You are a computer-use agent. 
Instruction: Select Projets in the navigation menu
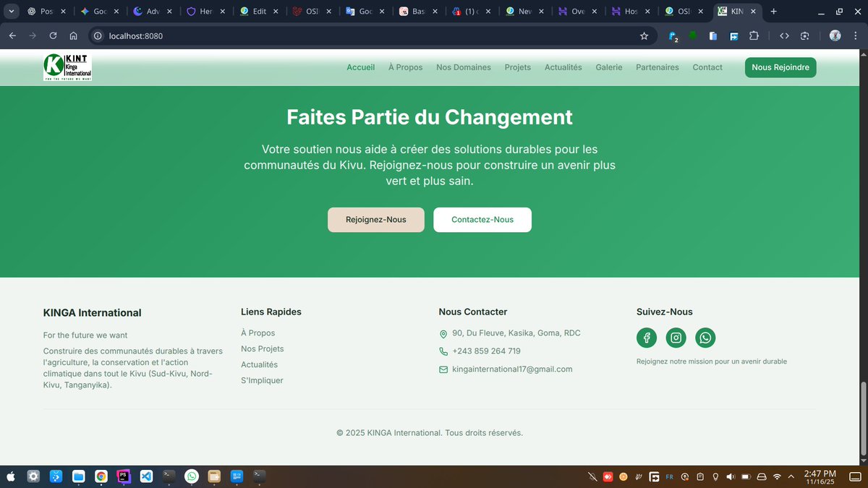[x=517, y=67]
